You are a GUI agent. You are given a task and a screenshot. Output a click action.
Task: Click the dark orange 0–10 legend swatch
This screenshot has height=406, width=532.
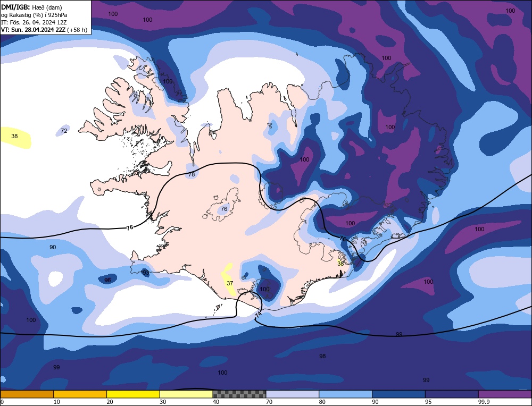(27, 394)
